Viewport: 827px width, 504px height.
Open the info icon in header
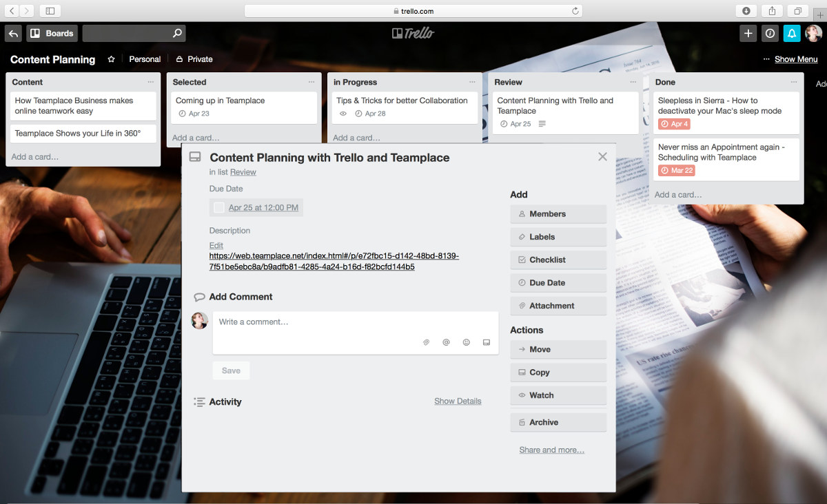(x=770, y=33)
